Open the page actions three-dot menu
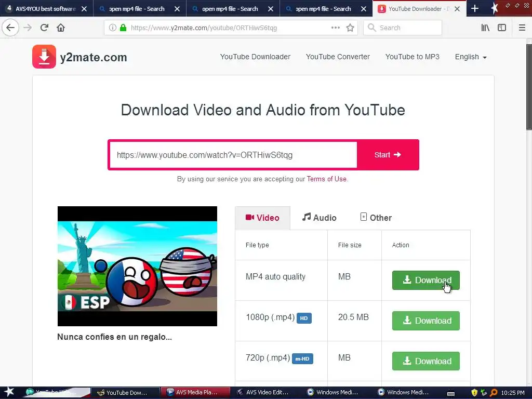 click(x=336, y=28)
